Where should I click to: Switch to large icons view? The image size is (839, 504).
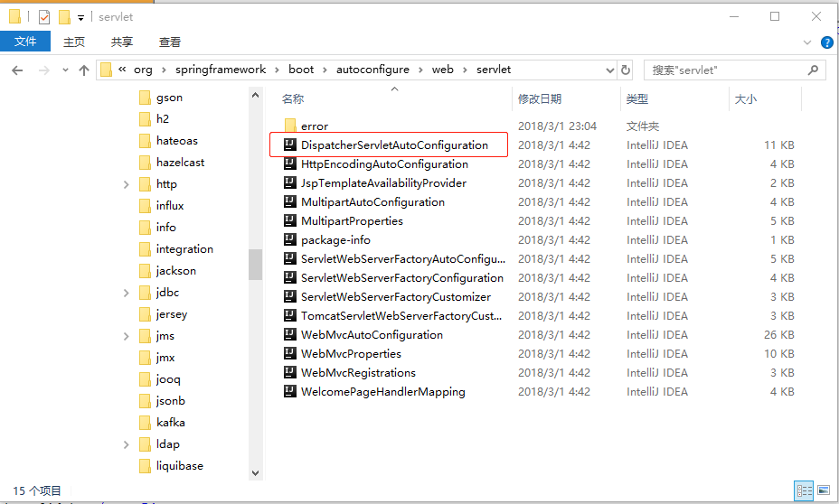(824, 490)
